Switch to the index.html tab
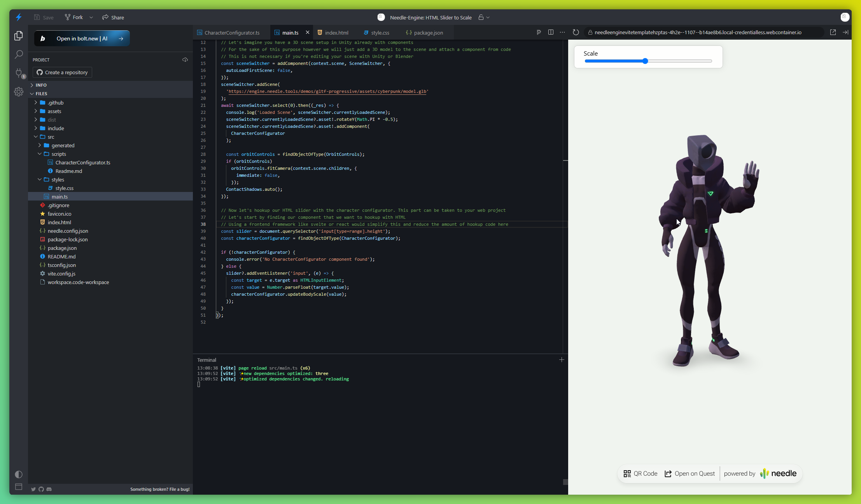 tap(336, 33)
